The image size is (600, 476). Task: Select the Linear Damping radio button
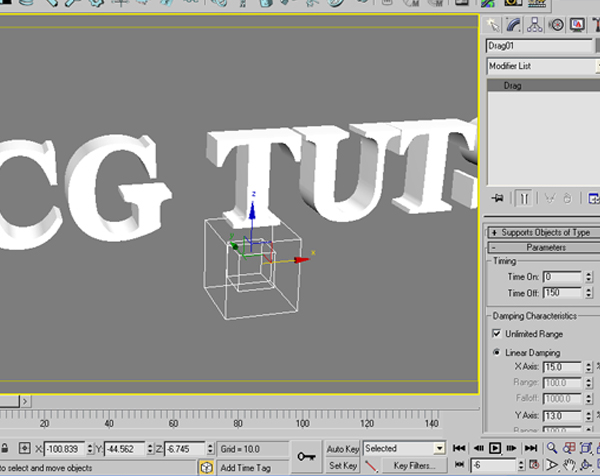(x=497, y=353)
